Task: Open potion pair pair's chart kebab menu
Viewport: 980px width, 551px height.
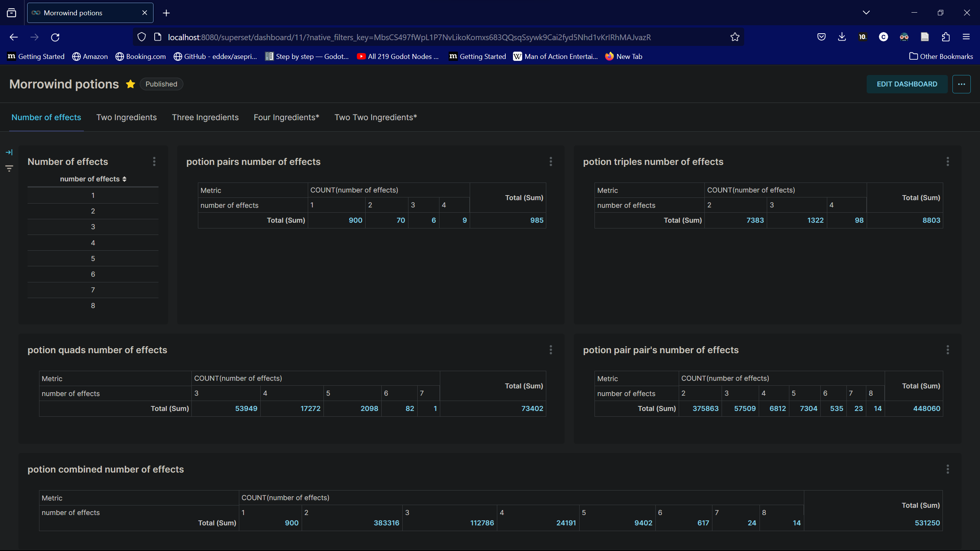Action: coord(948,350)
